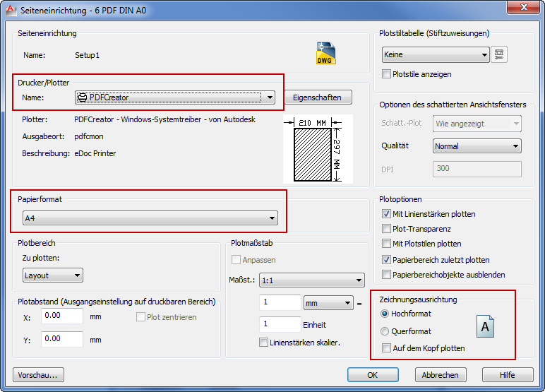Click the DWG file icon
This screenshot has height=392, width=545.
coord(325,54)
